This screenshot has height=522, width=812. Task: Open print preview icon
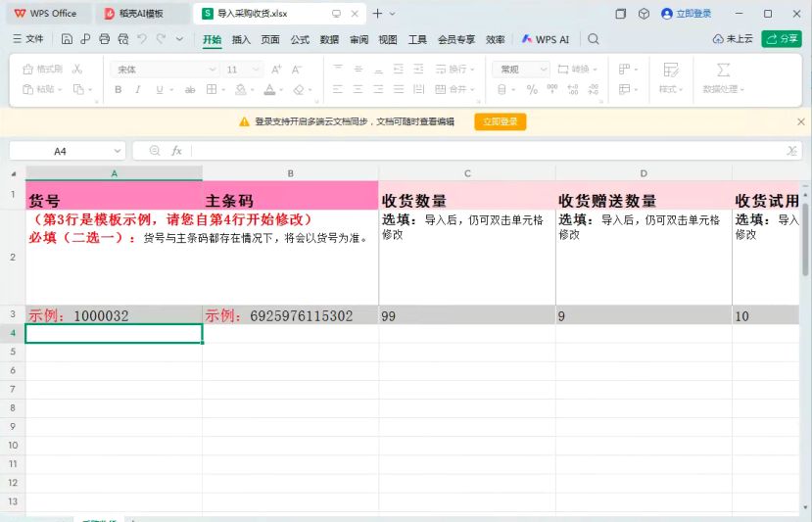pyautogui.click(x=123, y=39)
